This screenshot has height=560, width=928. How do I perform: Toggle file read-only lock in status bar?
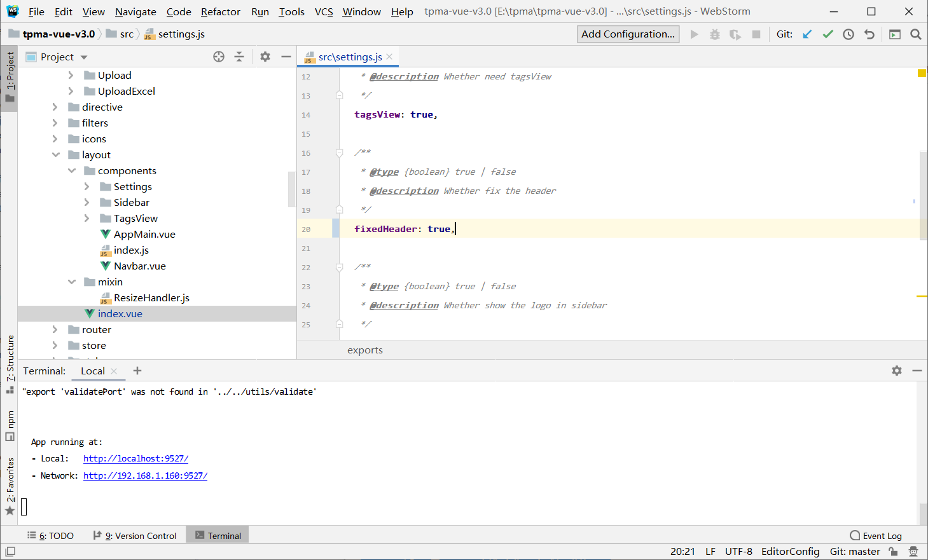pos(893,551)
